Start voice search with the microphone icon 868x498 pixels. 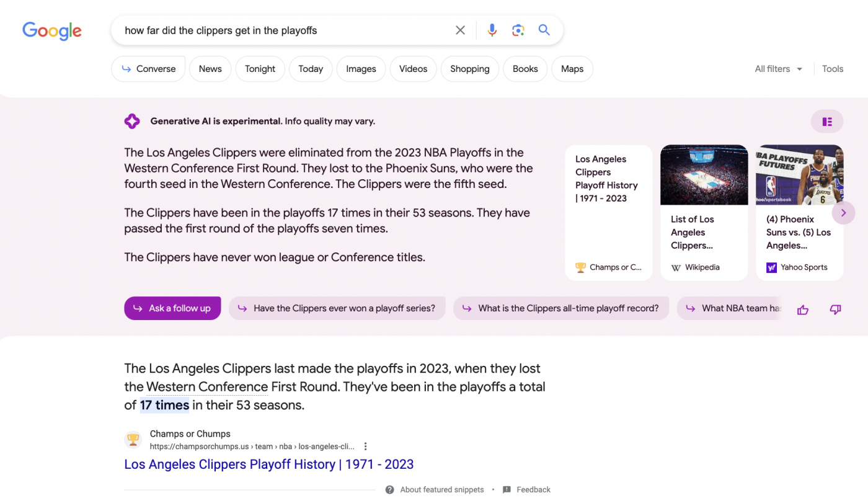[x=492, y=30]
